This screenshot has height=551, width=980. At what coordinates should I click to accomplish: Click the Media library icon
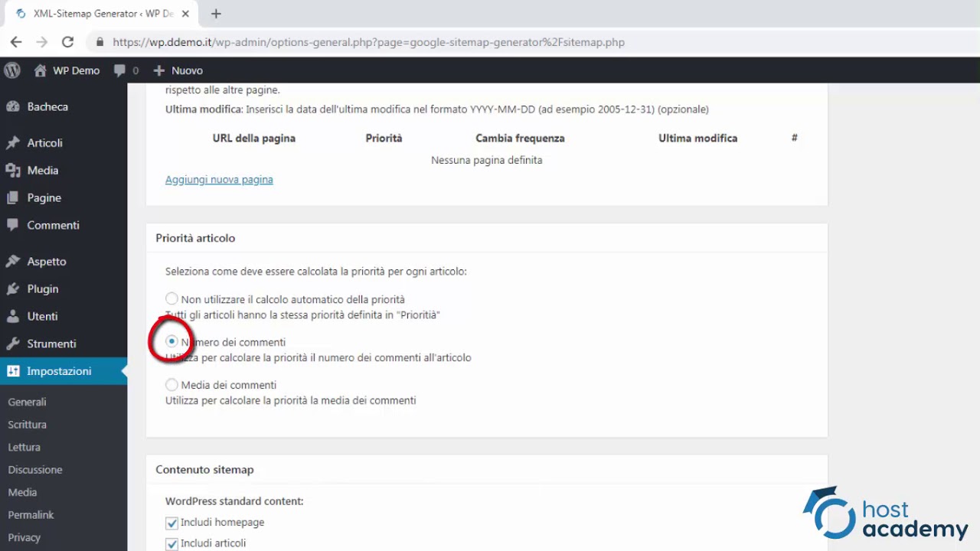(x=12, y=171)
